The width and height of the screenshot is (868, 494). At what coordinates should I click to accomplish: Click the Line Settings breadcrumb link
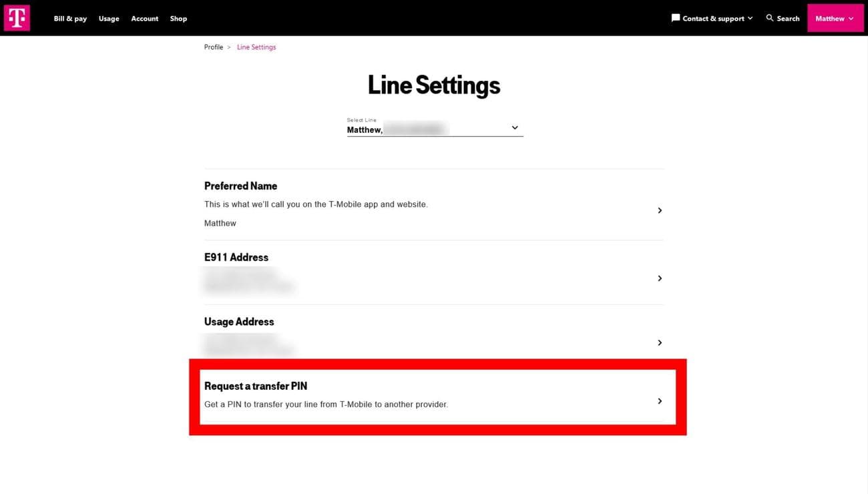(x=256, y=47)
